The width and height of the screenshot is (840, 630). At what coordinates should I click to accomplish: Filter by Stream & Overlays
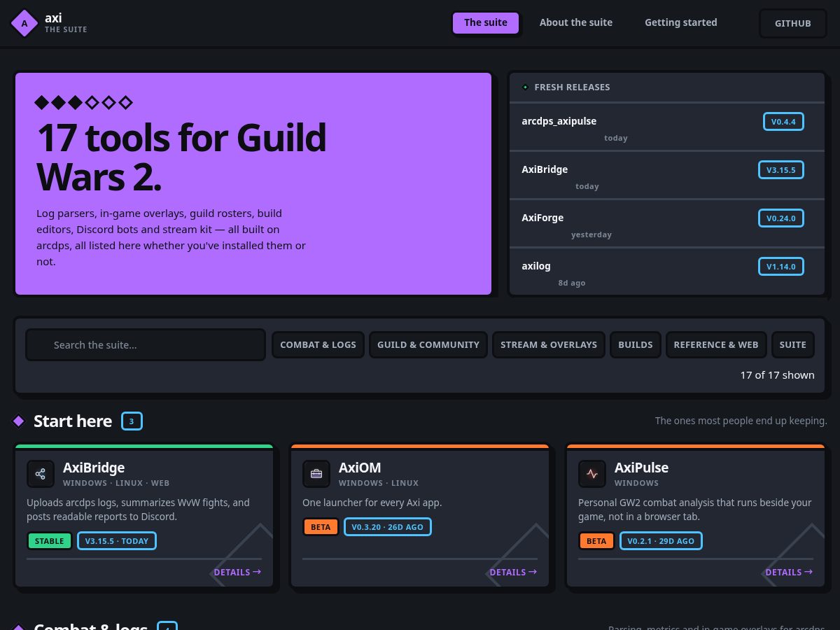click(x=549, y=344)
